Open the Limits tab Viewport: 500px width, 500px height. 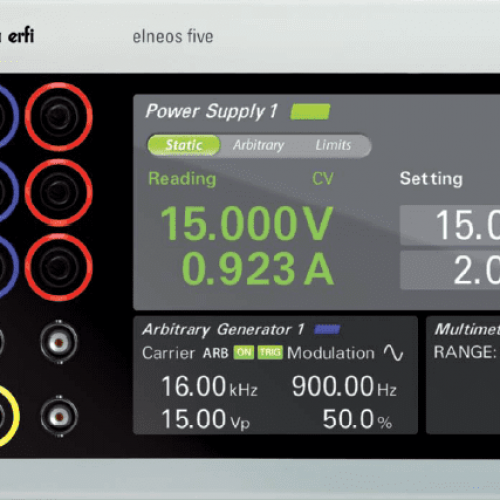tap(333, 145)
